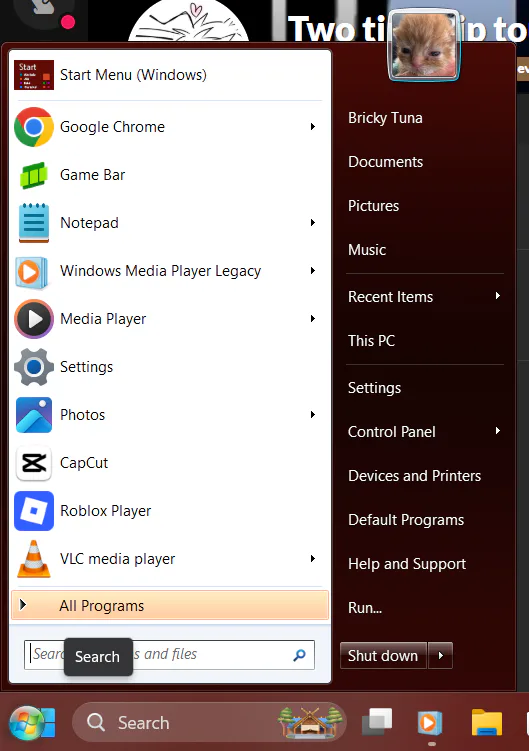Viewport: 529px width, 751px height.
Task: Open the Notepad icon
Action: tap(34, 223)
